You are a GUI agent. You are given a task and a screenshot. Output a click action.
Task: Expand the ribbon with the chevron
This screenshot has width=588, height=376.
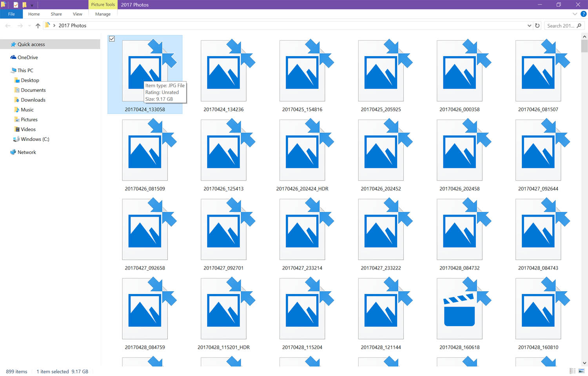(575, 14)
